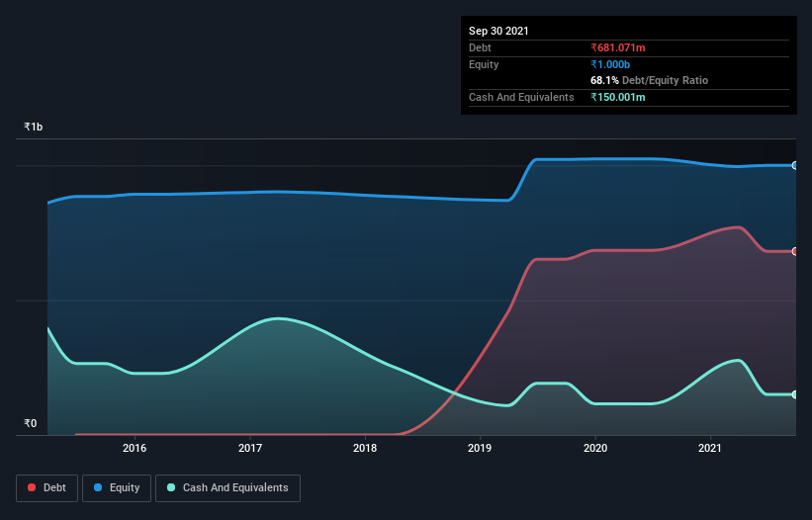The width and height of the screenshot is (812, 520).
Task: Click the teal Cash legend dot
Action: click(x=171, y=487)
